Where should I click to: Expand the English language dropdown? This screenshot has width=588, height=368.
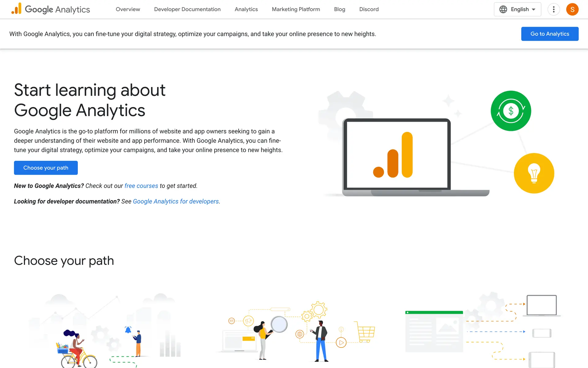click(x=523, y=9)
